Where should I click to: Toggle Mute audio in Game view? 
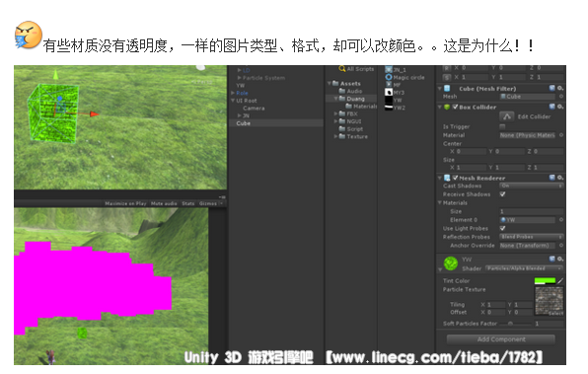point(164,203)
